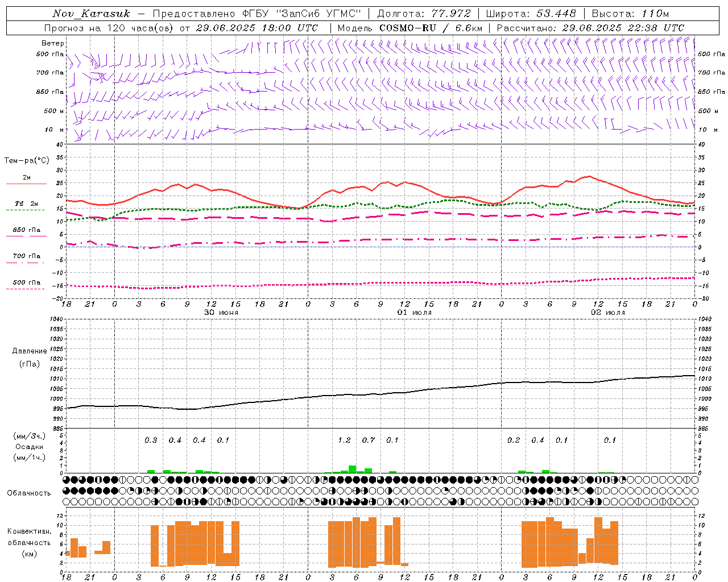Click the 'Td 2м' dew point legend label

coord(26,203)
